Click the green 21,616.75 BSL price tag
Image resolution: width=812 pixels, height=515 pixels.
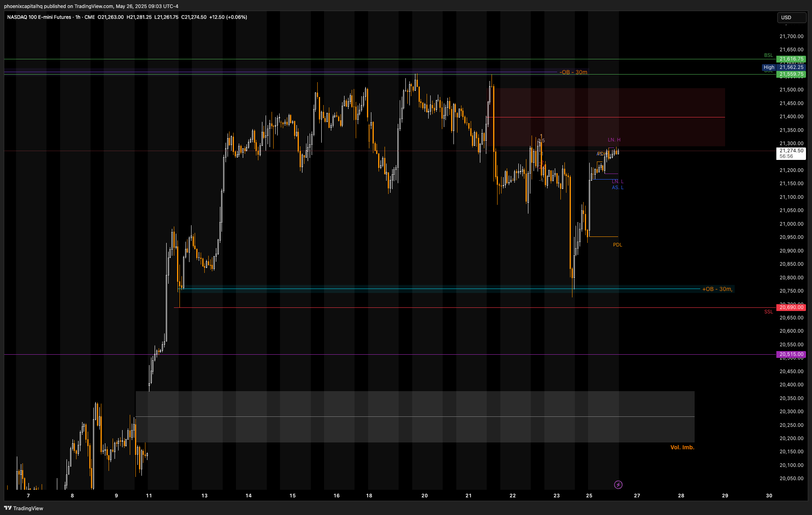point(791,59)
